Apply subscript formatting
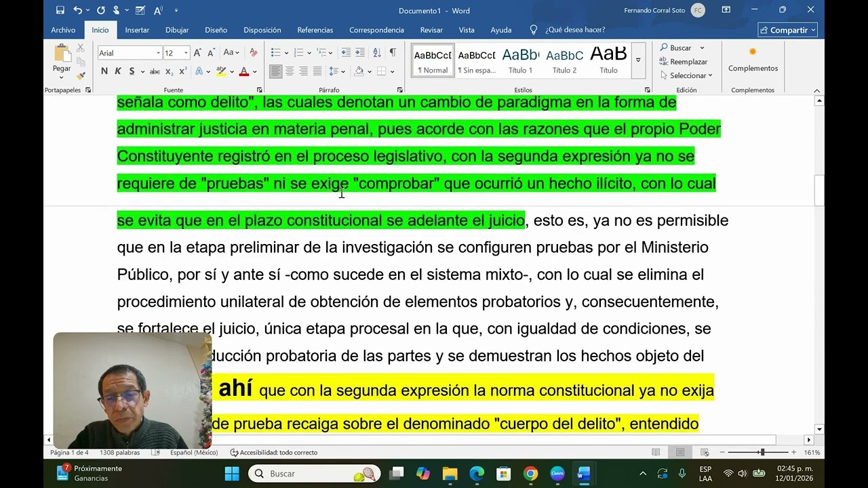This screenshot has height=488, width=868. point(170,71)
